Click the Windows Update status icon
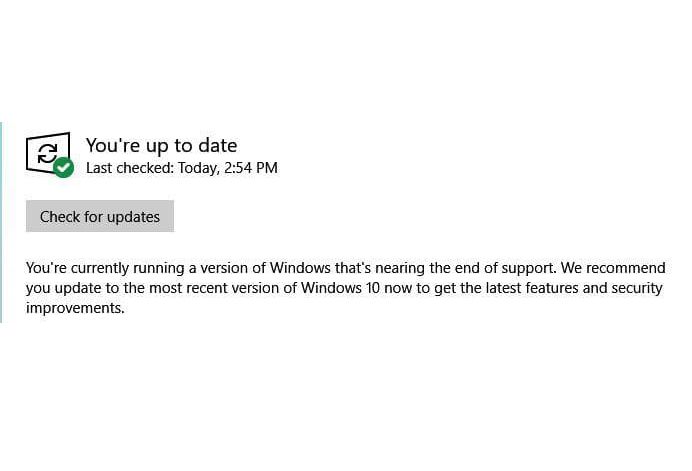Screen dimensions: 692x471 click(x=49, y=154)
